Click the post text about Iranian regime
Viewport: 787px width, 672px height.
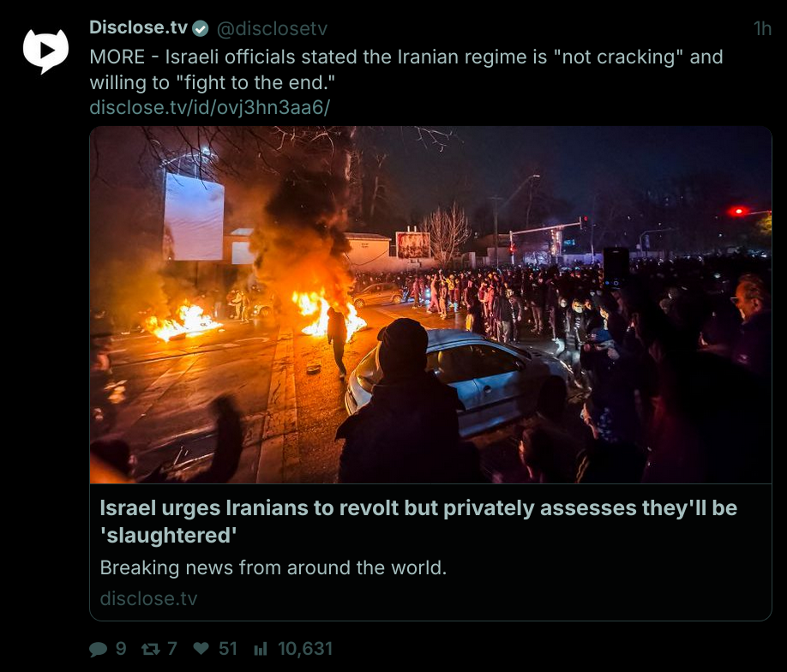pos(406,69)
